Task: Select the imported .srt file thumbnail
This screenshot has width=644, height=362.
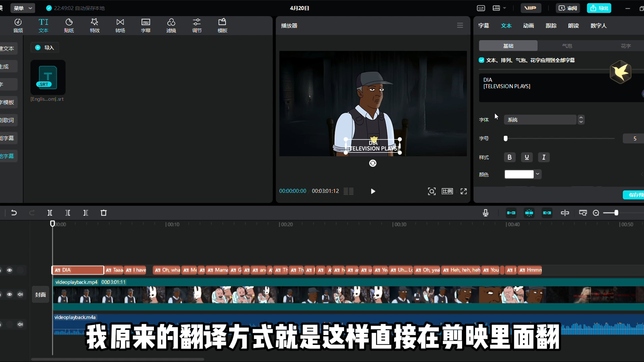Action: click(48, 77)
